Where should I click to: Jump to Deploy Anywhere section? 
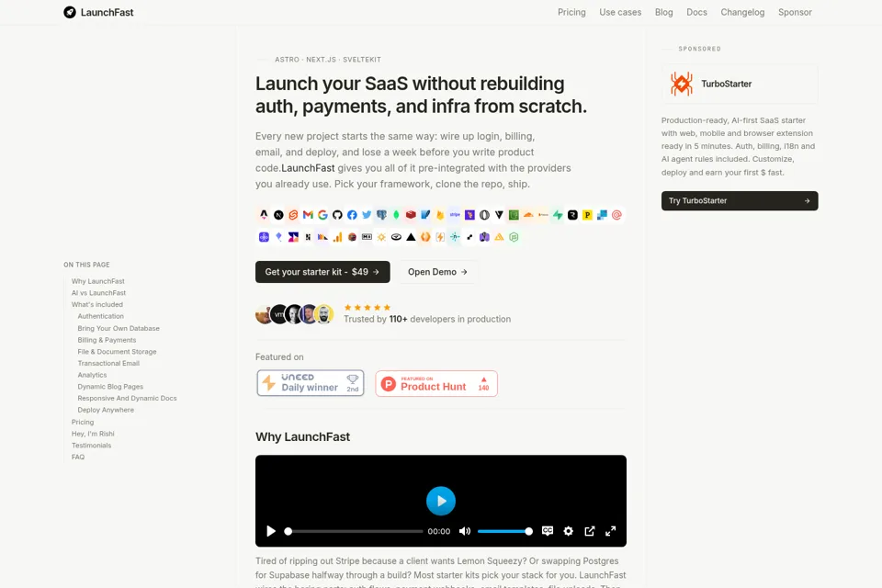point(106,410)
